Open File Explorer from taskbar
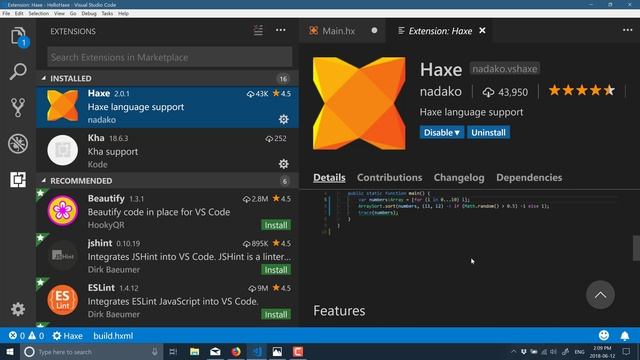640x360 pixels. point(195,351)
